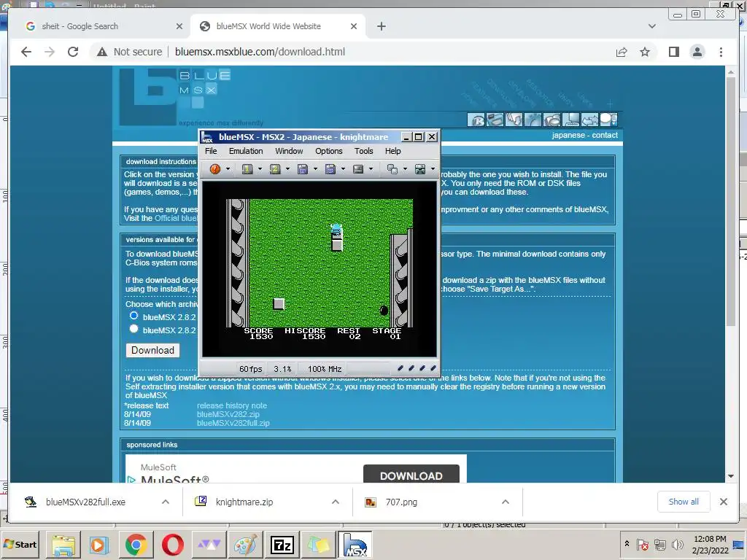Viewport: 747px width, 560px height.
Task: Open the Chrome three-dot menu
Action: [x=721, y=52]
